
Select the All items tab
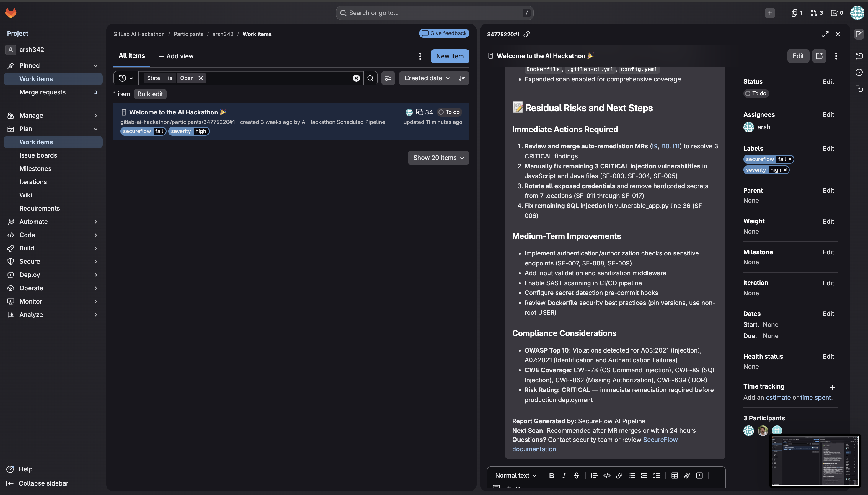[132, 56]
